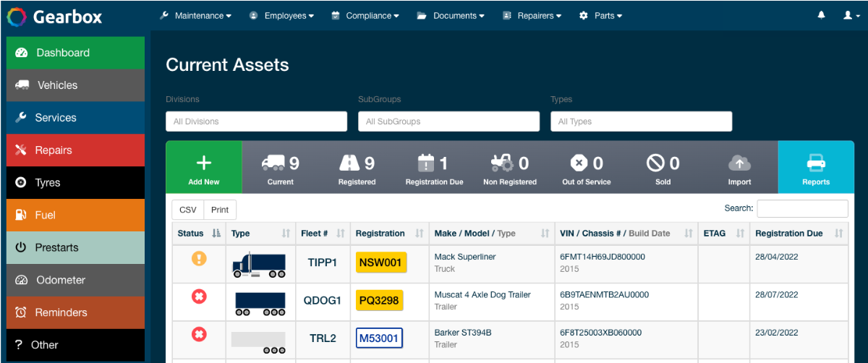Sort table by ETAG column
The width and height of the screenshot is (868, 363).
coord(724,234)
